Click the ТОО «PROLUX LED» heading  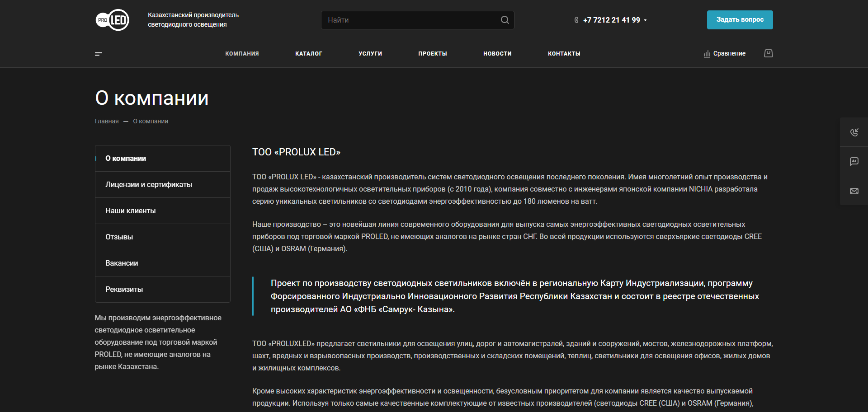point(296,152)
